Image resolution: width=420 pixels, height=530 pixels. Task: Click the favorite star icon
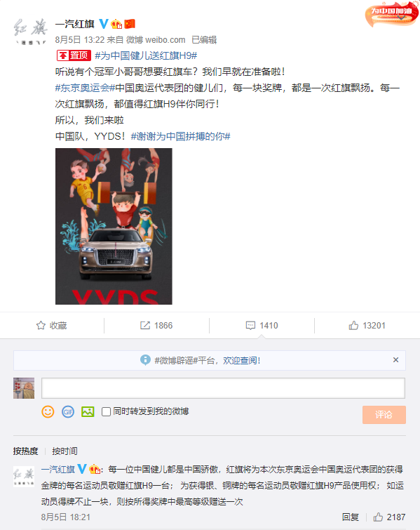click(41, 326)
